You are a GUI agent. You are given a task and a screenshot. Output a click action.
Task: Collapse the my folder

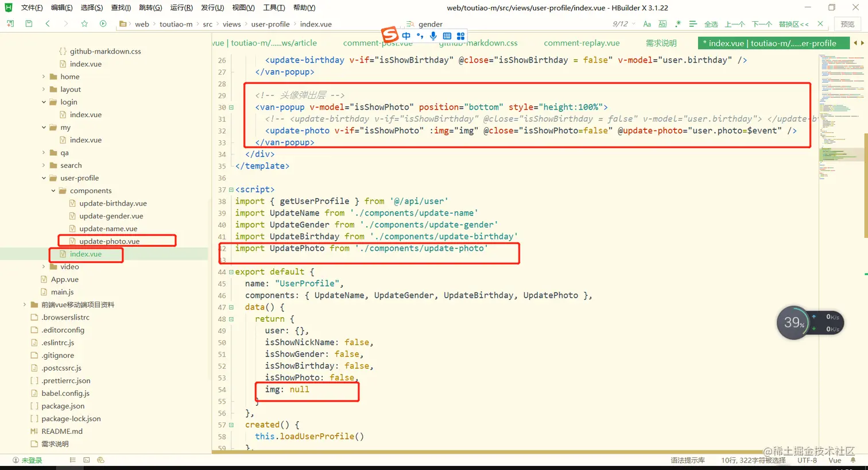[x=44, y=127]
